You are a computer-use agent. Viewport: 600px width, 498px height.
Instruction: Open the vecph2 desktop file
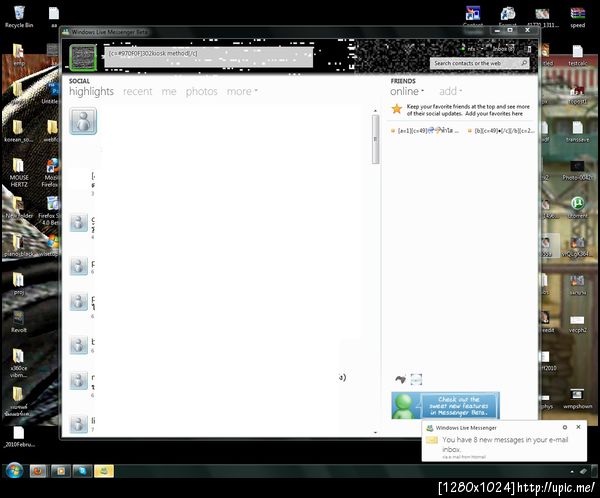(577, 324)
